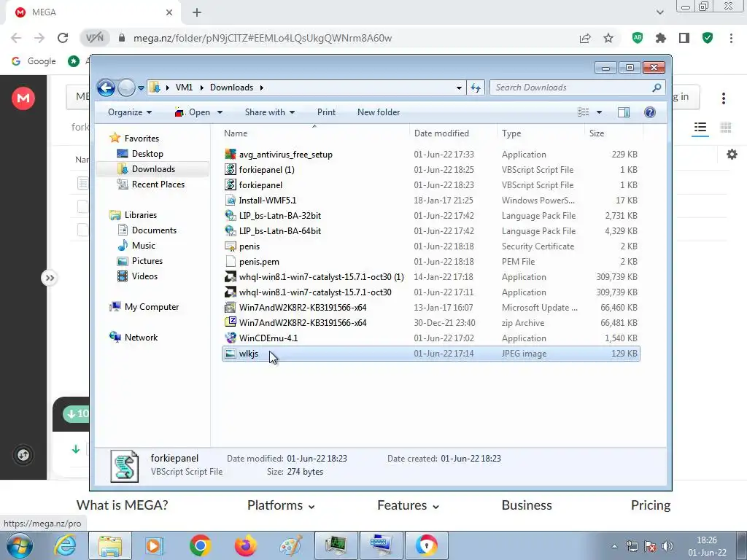Bookmark this page with the star icon

pyautogui.click(x=608, y=38)
